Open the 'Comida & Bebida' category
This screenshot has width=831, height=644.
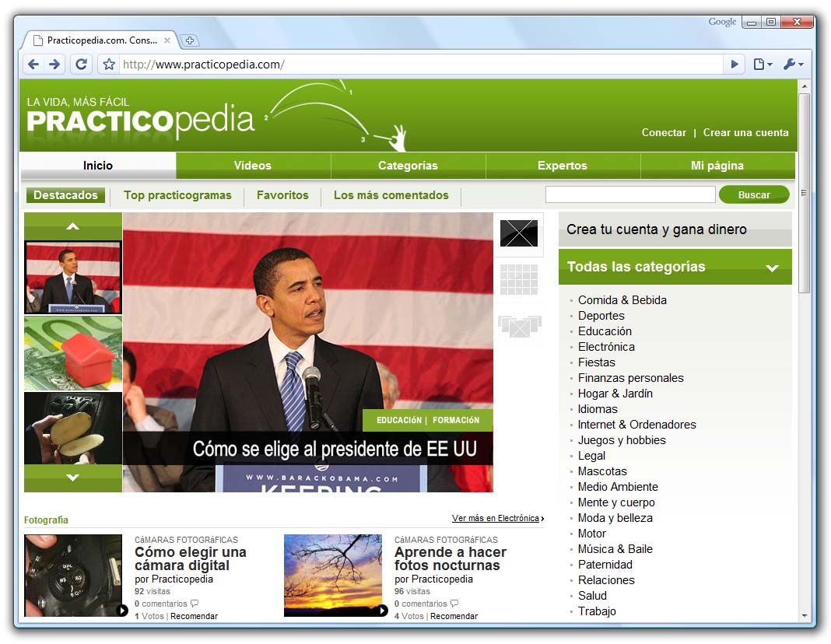tap(622, 300)
